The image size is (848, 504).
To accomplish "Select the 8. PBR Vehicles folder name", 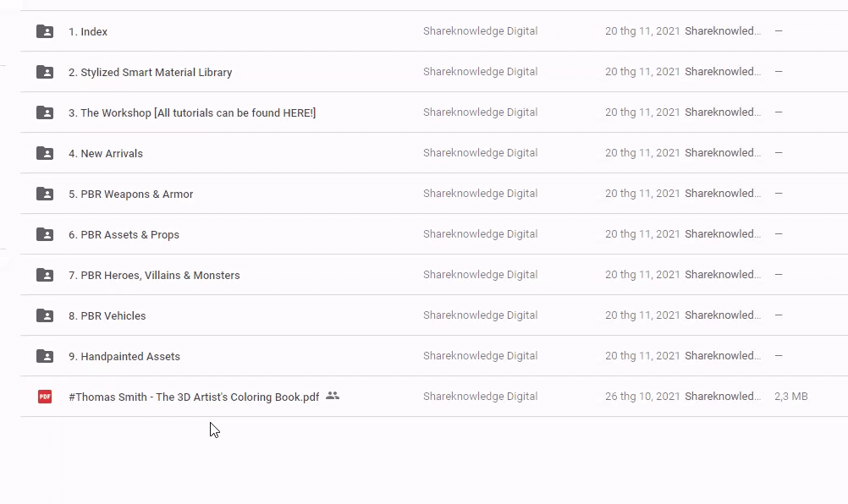I will coord(107,316).
